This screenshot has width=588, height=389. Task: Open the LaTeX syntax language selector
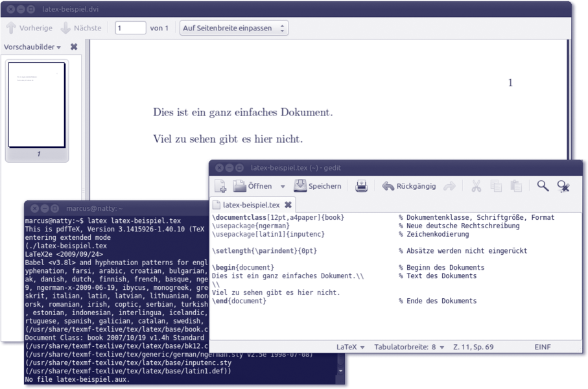click(351, 347)
